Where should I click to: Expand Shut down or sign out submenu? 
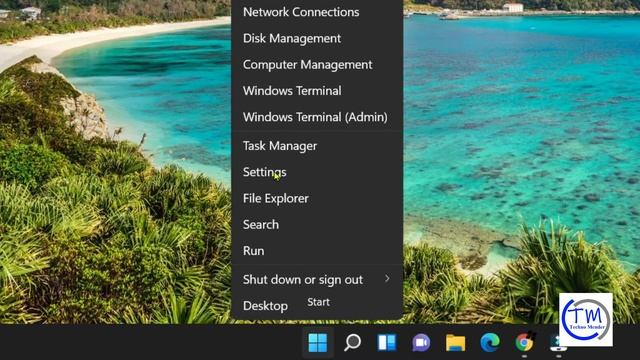(317, 280)
